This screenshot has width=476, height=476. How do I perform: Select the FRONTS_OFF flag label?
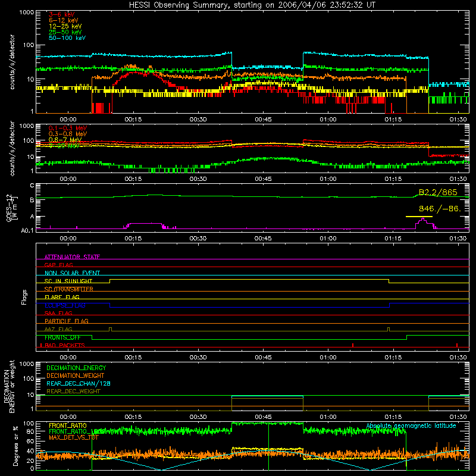[63, 337]
